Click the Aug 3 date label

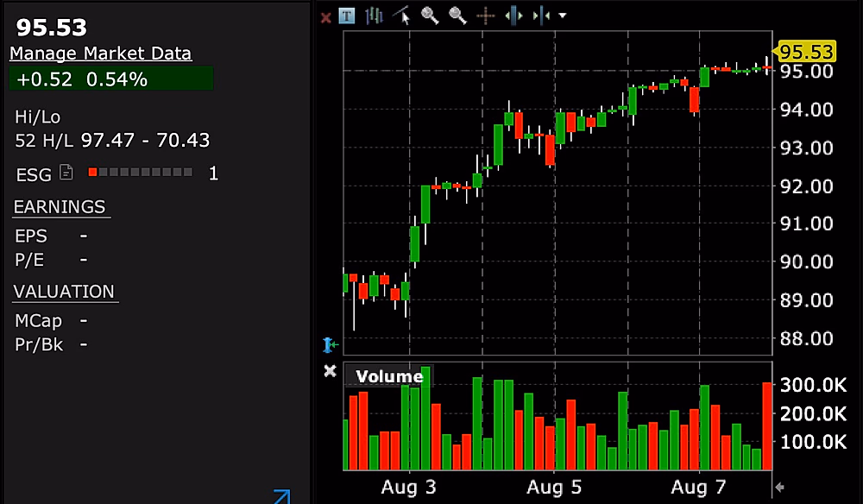pyautogui.click(x=409, y=487)
